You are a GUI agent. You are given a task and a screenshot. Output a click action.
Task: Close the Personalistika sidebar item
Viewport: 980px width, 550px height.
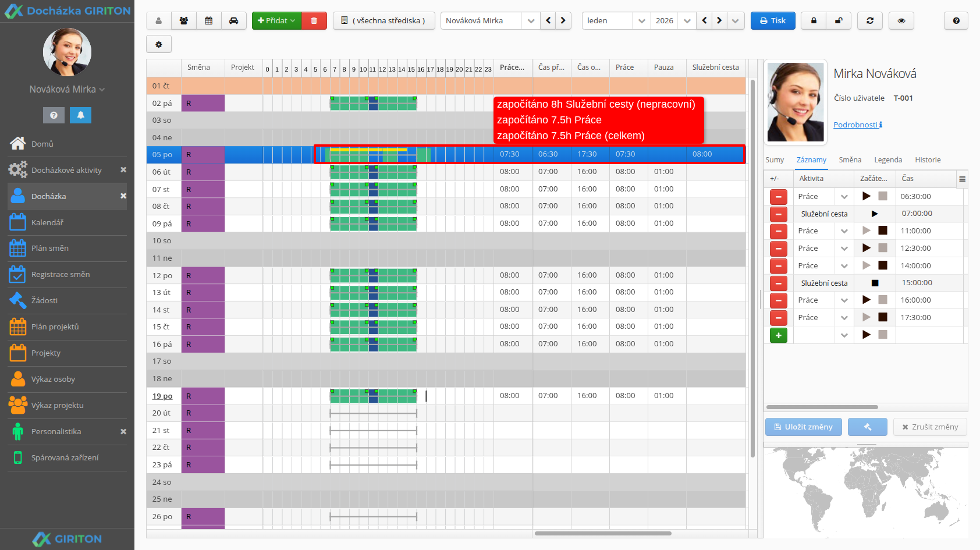point(123,432)
